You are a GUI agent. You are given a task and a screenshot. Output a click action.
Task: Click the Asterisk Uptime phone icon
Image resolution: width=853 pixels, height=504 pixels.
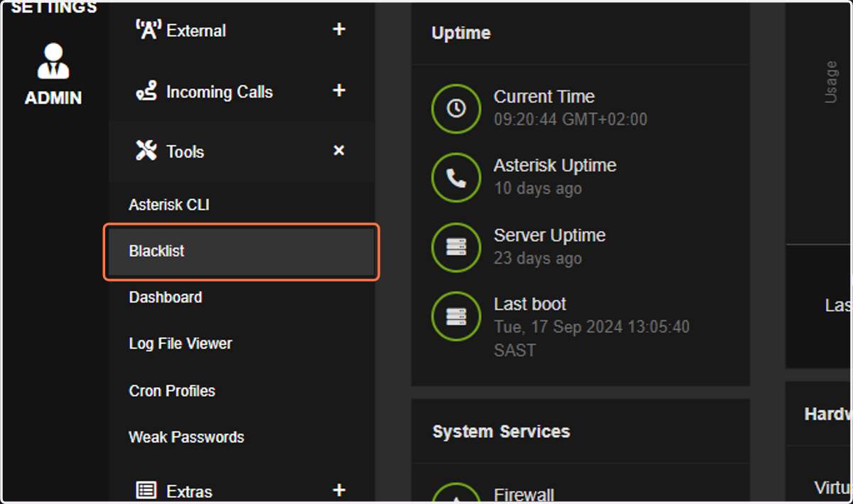point(456,178)
